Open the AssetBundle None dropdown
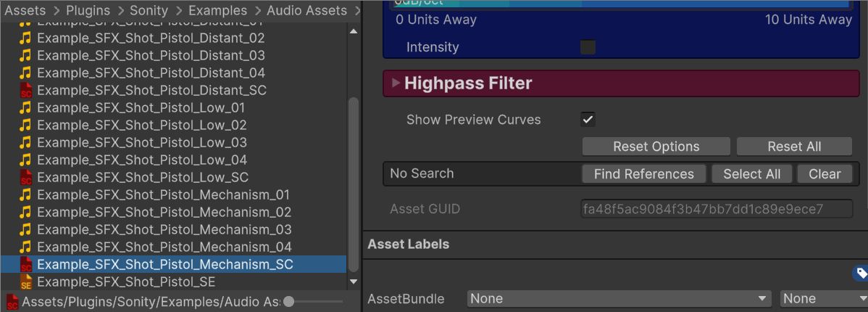The height and width of the screenshot is (312, 868). 619,299
